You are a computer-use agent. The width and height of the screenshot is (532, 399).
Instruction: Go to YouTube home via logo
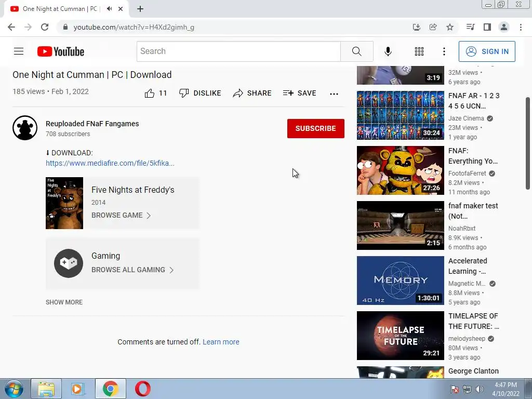click(x=61, y=51)
